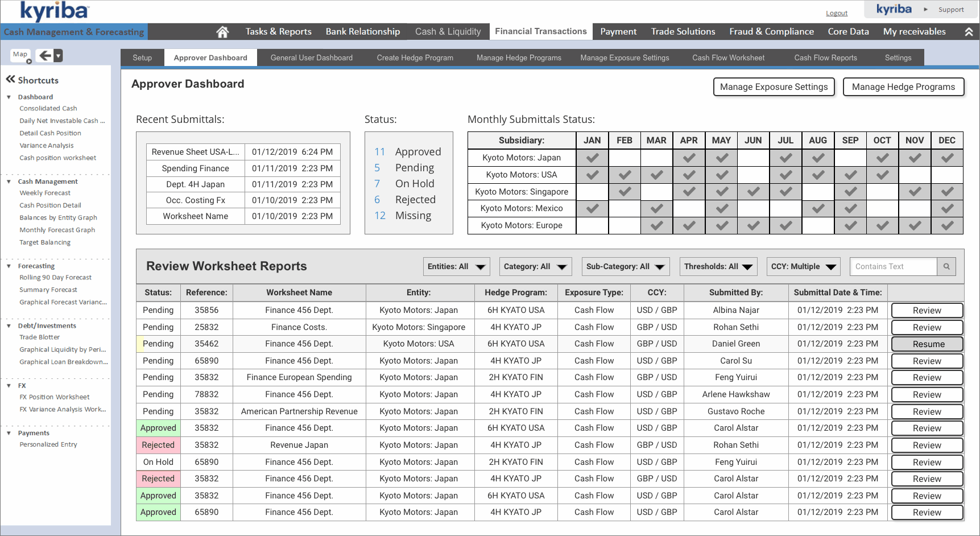Image resolution: width=980 pixels, height=536 pixels.
Task: Open the Fraud & Compliance menu
Action: click(x=771, y=32)
